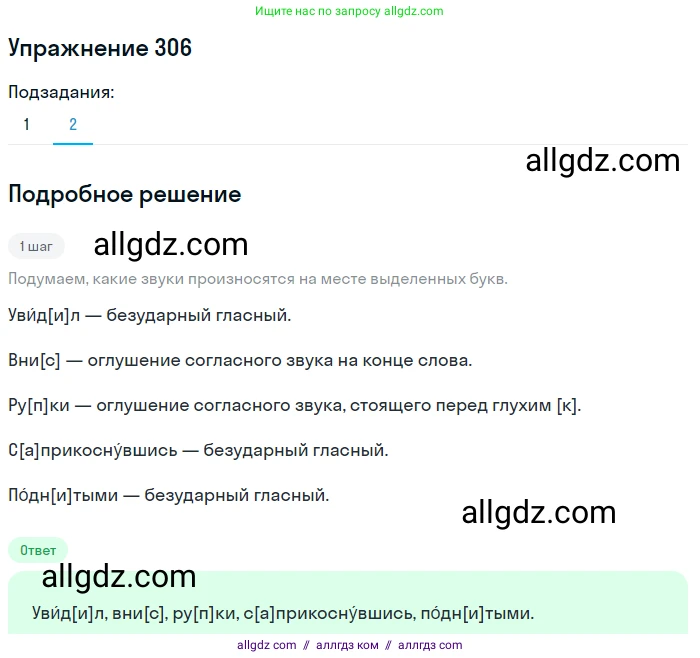Click the footer 'аллгдз com' link
This screenshot has height=658, width=700.
click(x=430, y=646)
